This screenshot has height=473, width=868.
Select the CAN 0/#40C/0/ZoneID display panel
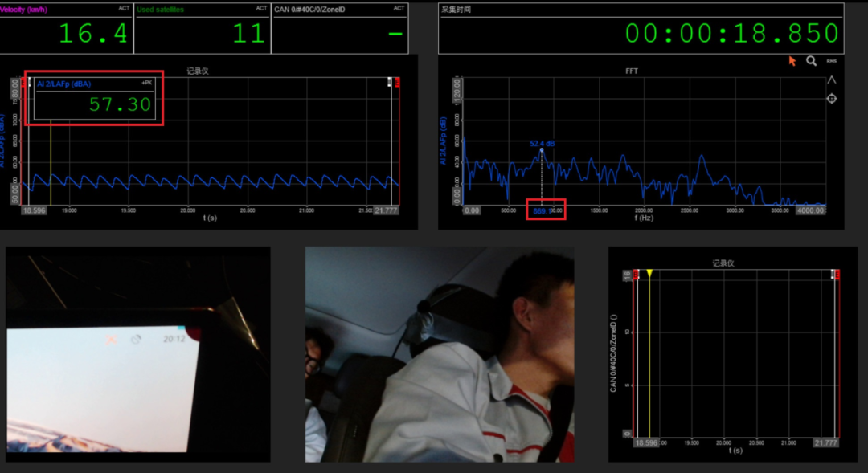340,29
